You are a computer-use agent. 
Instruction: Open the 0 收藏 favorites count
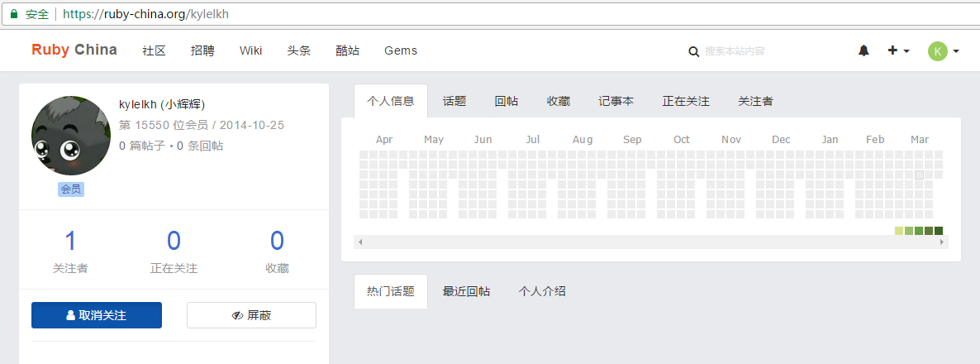tap(277, 252)
